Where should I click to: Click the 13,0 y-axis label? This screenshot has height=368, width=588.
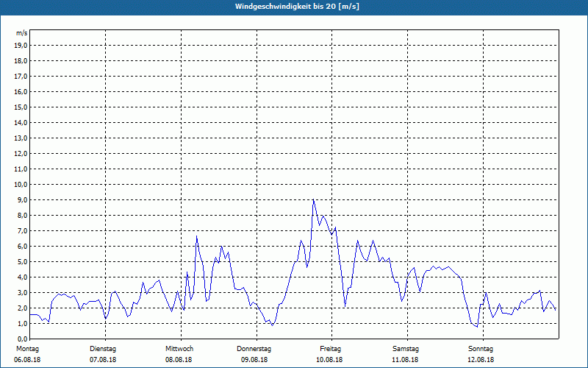point(21,138)
